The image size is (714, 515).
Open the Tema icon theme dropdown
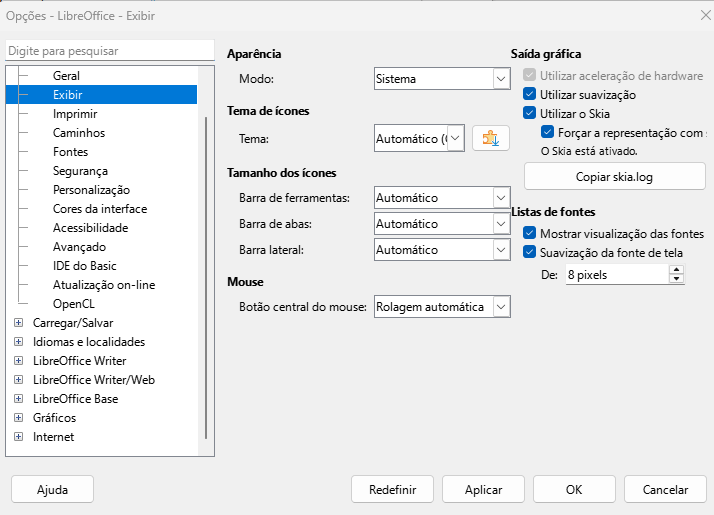coord(419,138)
